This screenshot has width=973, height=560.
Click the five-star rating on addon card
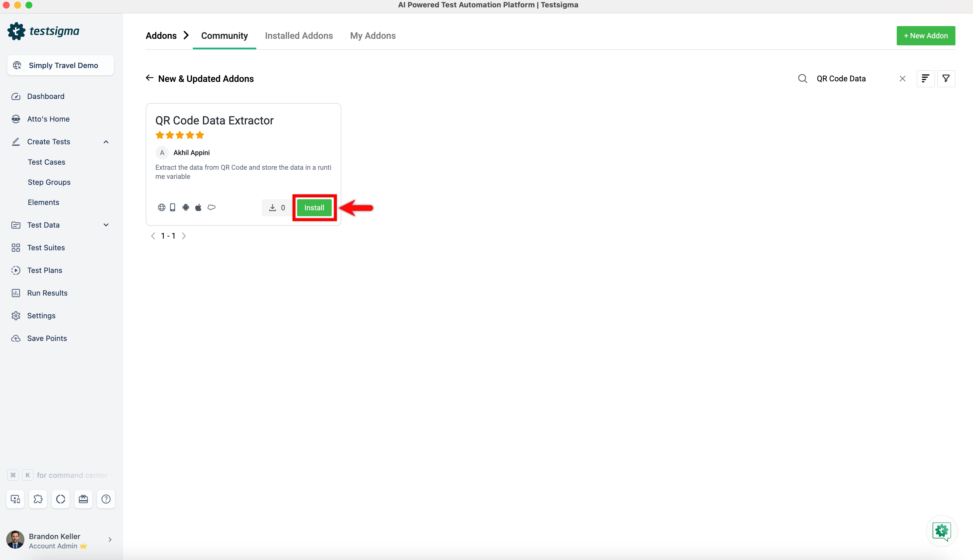[180, 135]
